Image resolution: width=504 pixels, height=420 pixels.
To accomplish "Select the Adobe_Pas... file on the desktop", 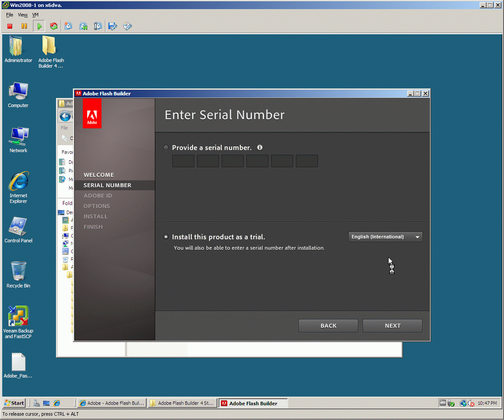I will pyautogui.click(x=18, y=366).
